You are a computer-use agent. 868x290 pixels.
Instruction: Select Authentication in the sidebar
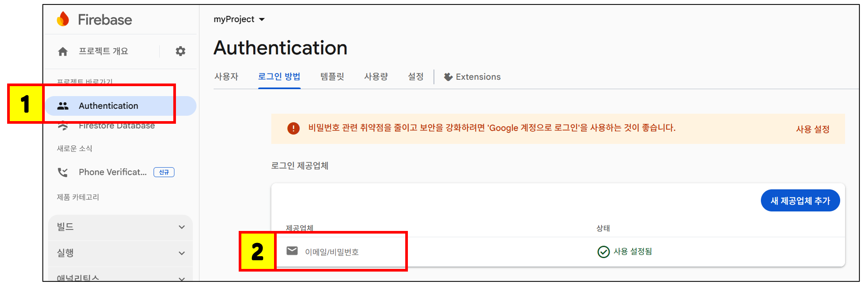(x=120, y=106)
